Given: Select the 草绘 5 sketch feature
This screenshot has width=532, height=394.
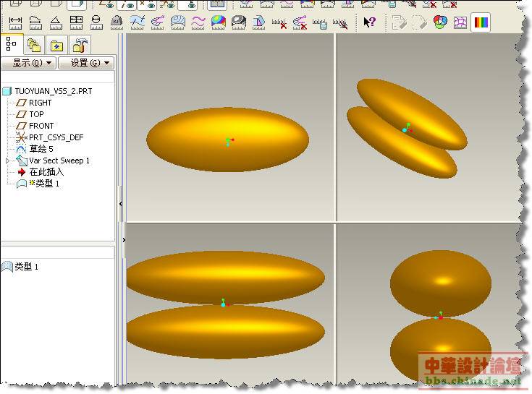Looking at the screenshot, I should [41, 149].
